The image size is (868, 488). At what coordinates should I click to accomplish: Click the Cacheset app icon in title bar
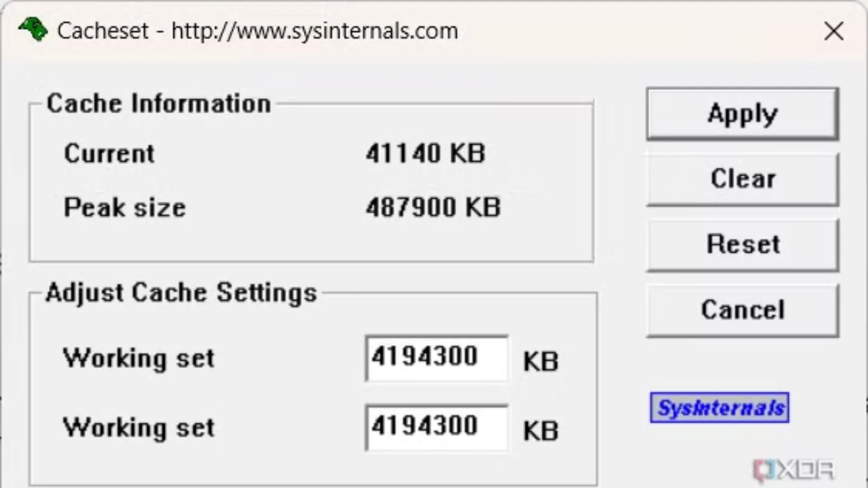[33, 30]
